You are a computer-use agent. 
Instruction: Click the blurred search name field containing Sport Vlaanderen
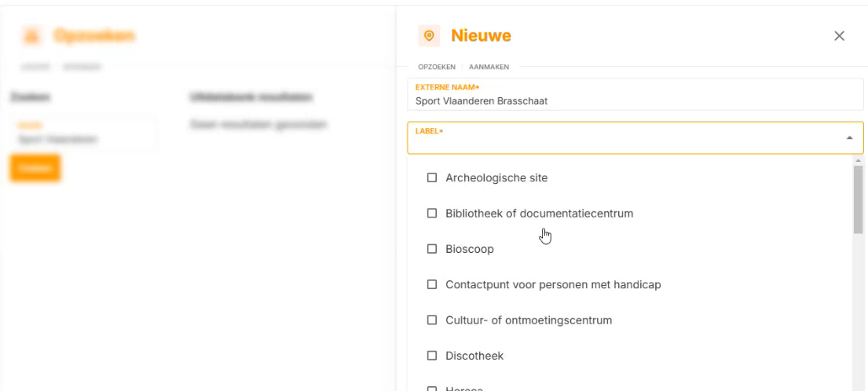[x=85, y=134]
